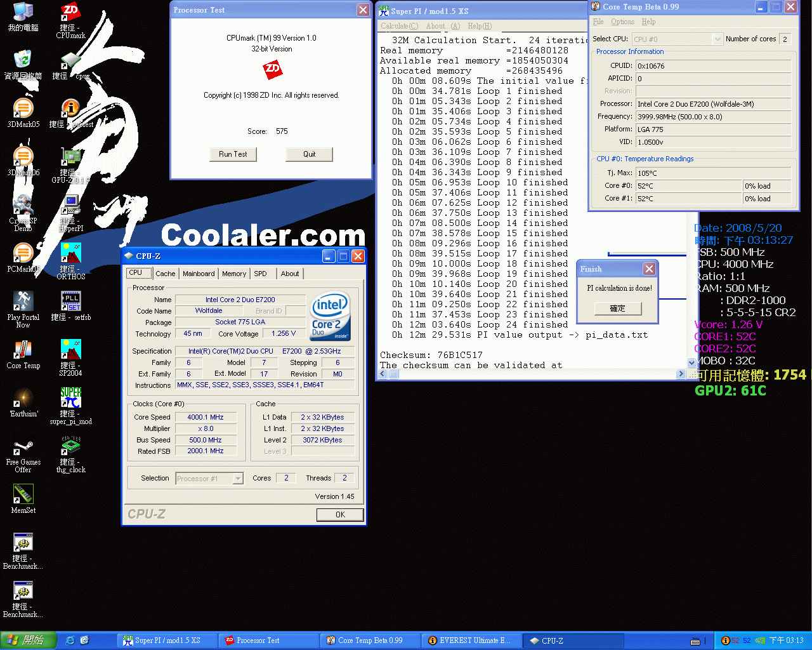Launch the MemSet desktop shortcut
The image size is (812, 650).
click(23, 499)
